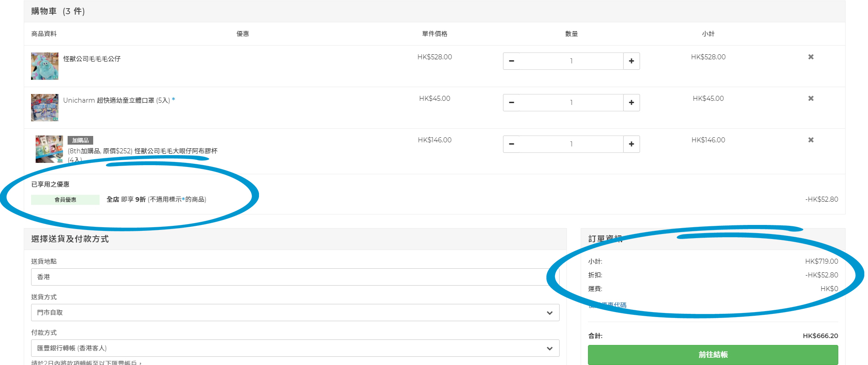The height and width of the screenshot is (365, 868).
Task: Delete the 加購品 cup set from cart
Action: point(810,140)
